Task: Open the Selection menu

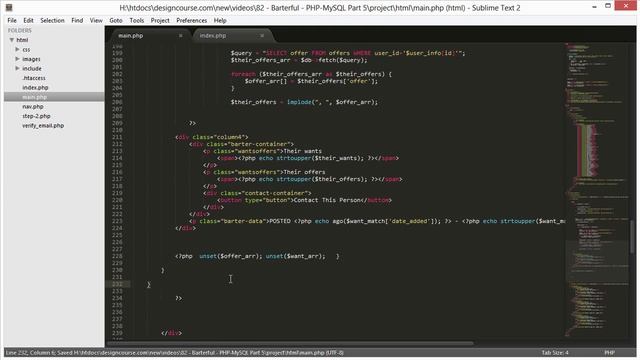Action: pyautogui.click(x=52, y=20)
